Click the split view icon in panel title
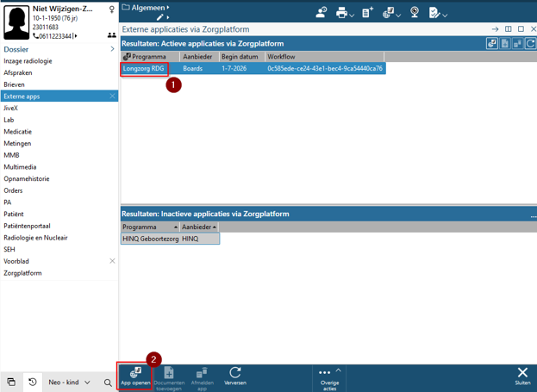Viewport: 537px width, 392px height. [509, 29]
